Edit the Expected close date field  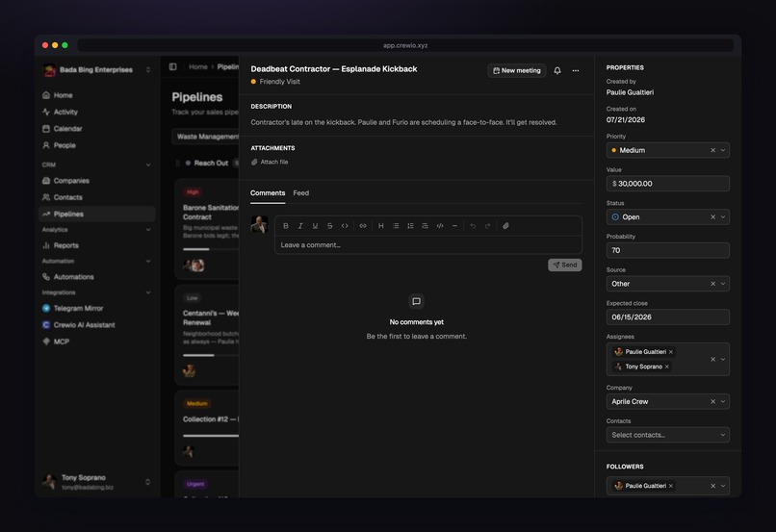[667, 317]
